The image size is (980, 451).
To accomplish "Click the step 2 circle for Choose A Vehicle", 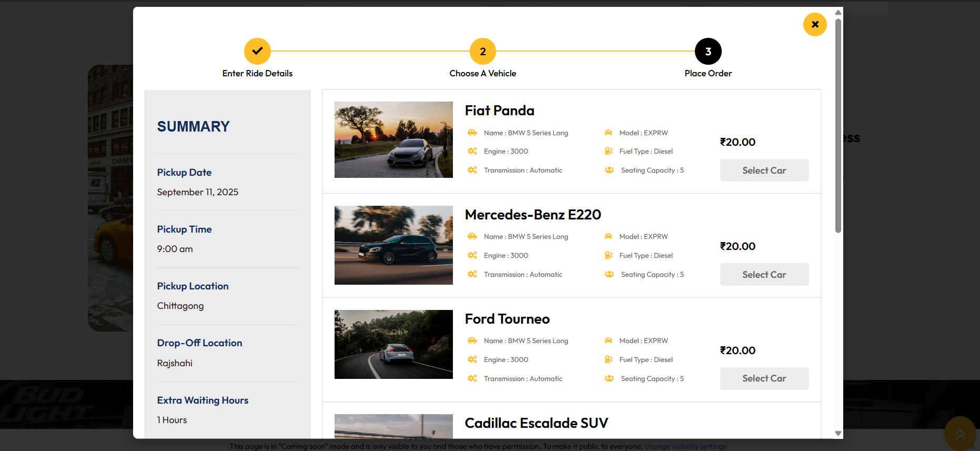I will (483, 51).
